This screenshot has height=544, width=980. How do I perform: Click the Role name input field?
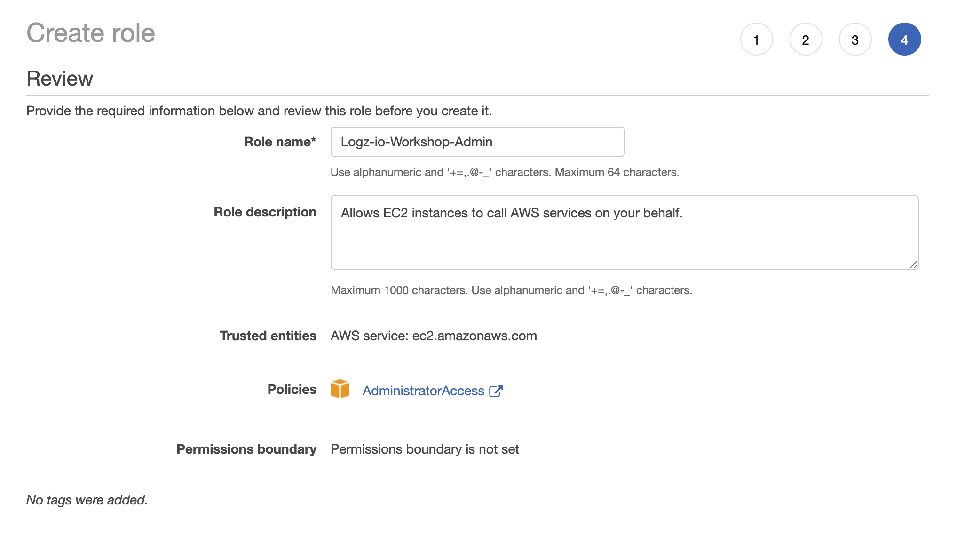tap(477, 142)
